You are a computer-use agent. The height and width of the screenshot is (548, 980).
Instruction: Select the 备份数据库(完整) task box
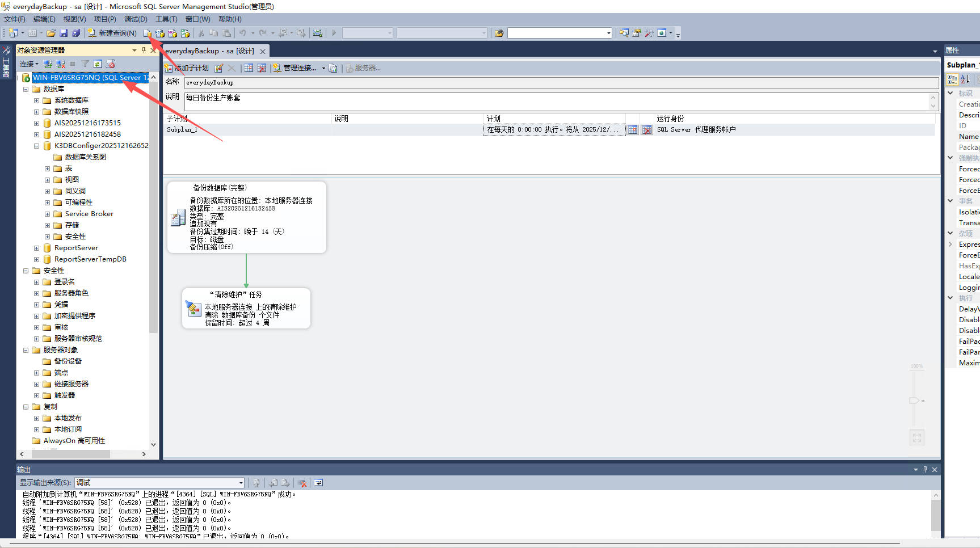(247, 217)
